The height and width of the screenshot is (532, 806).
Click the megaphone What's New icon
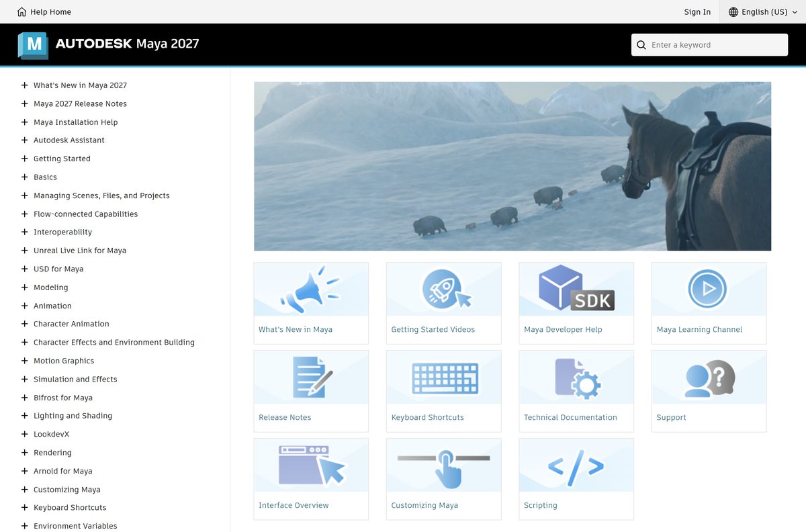pos(310,290)
